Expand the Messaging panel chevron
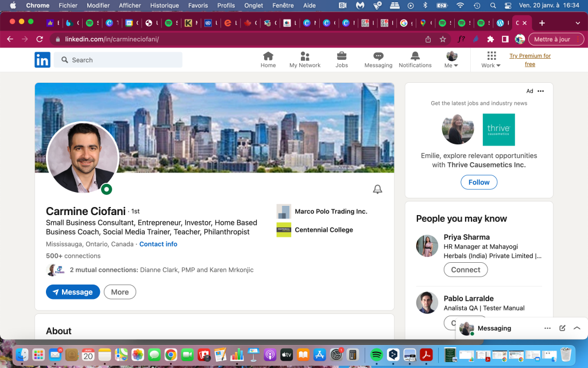588x368 pixels. coord(577,328)
